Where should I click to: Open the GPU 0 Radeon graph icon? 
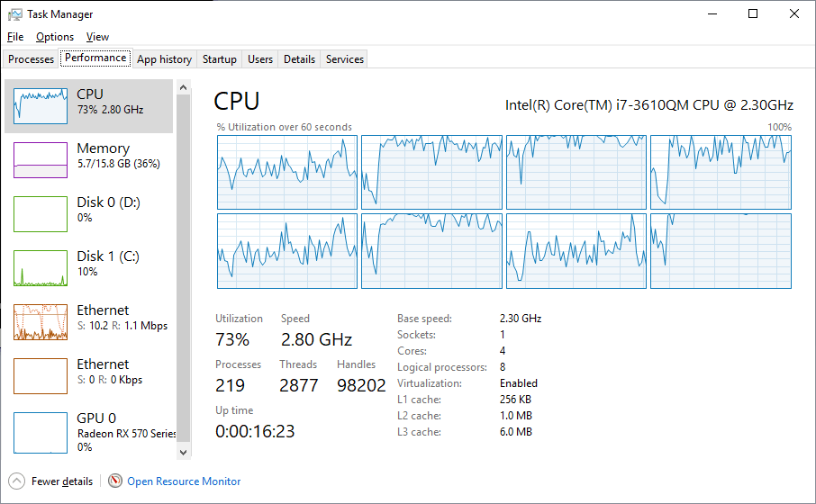(41, 430)
